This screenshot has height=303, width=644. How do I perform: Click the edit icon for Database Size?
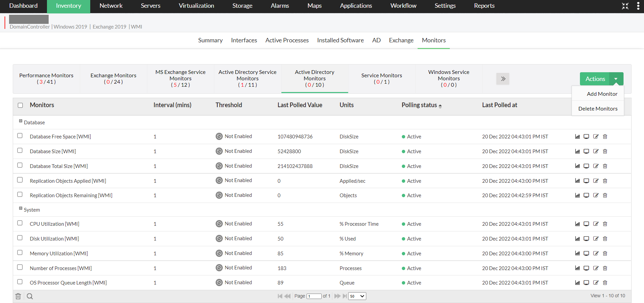pos(596,151)
